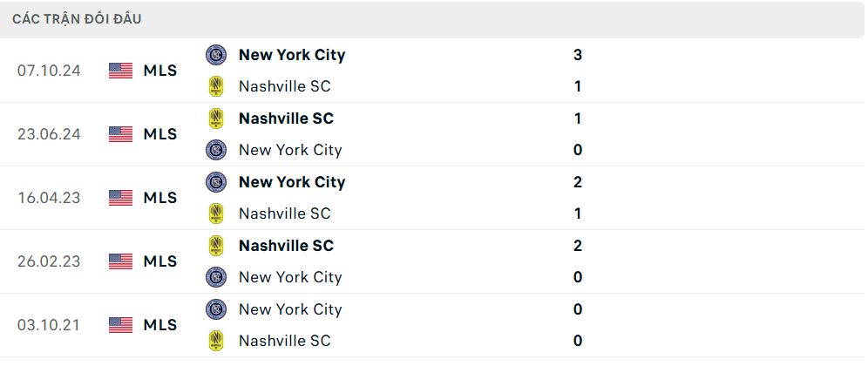Click New York City crest in 16.04.23 match
Image resolution: width=868 pixels, height=366 pixels.
pyautogui.click(x=216, y=182)
